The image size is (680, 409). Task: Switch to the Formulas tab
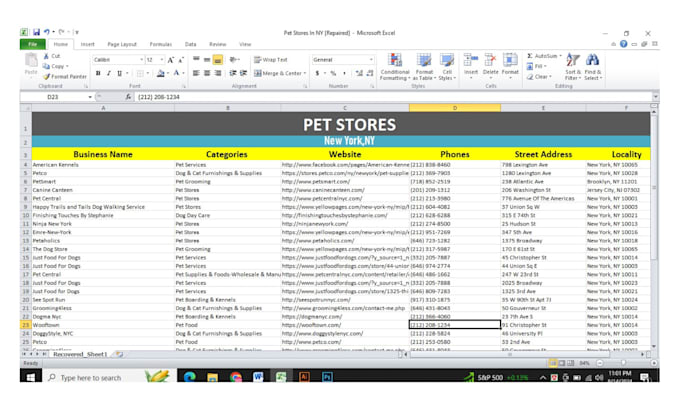(x=160, y=44)
